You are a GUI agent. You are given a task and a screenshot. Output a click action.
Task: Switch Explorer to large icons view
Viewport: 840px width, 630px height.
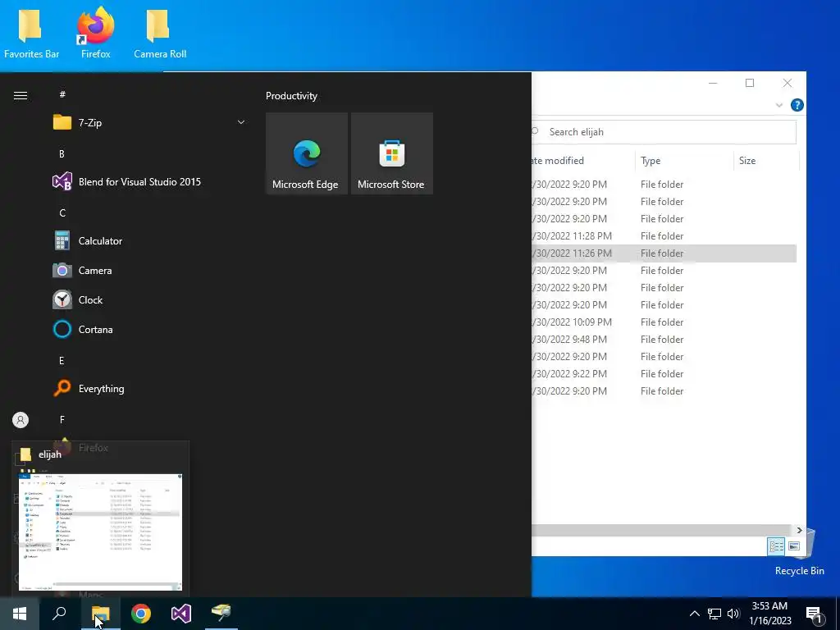coord(794,546)
